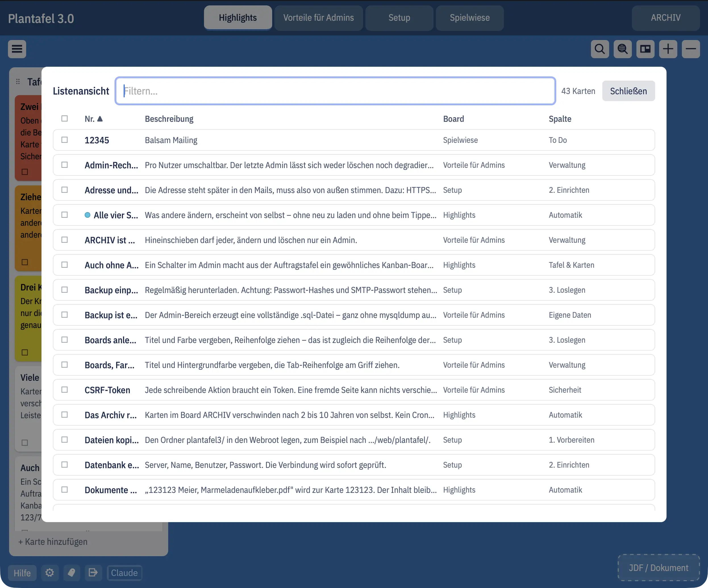Sort list by Board column header
Viewport: 708px width, 588px height.
453,119
